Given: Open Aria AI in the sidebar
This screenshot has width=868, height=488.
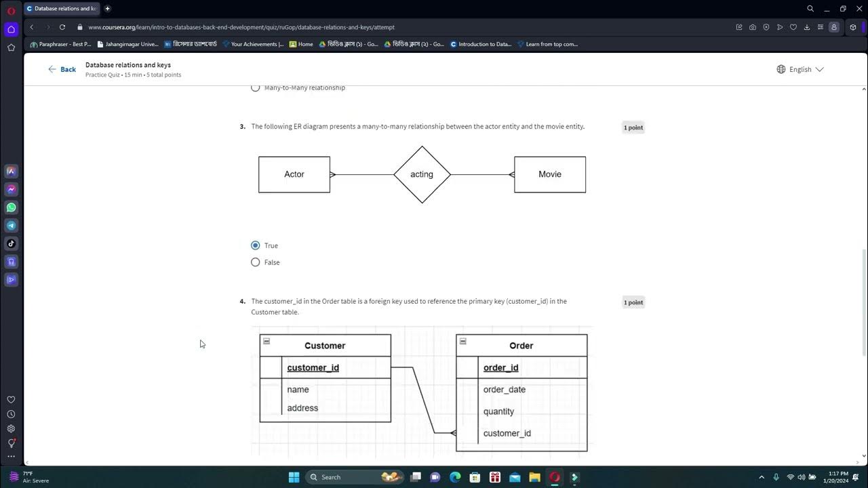Looking at the screenshot, I should pos(11,171).
